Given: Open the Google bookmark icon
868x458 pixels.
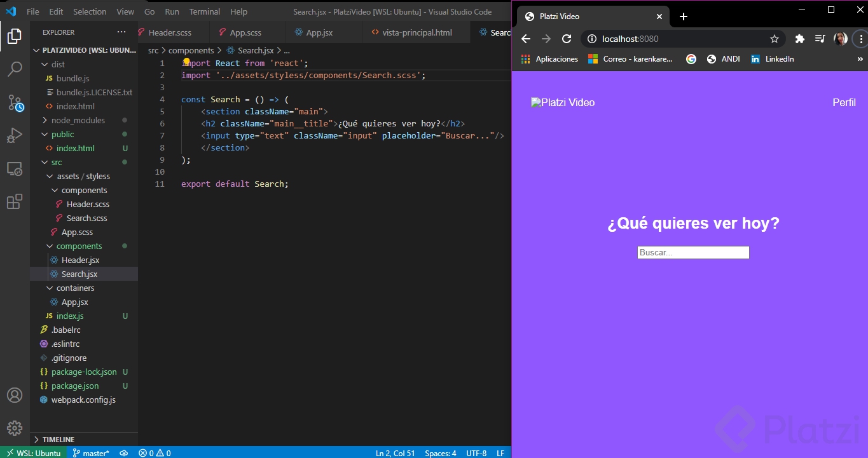Looking at the screenshot, I should tap(691, 59).
